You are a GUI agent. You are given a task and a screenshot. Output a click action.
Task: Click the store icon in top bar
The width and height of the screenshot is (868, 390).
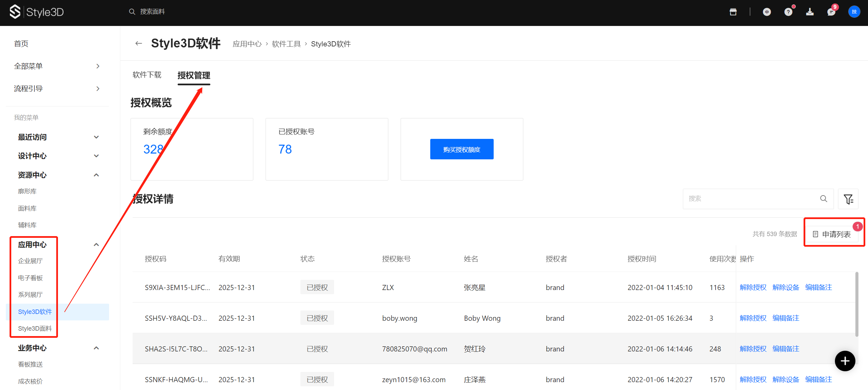(x=733, y=12)
